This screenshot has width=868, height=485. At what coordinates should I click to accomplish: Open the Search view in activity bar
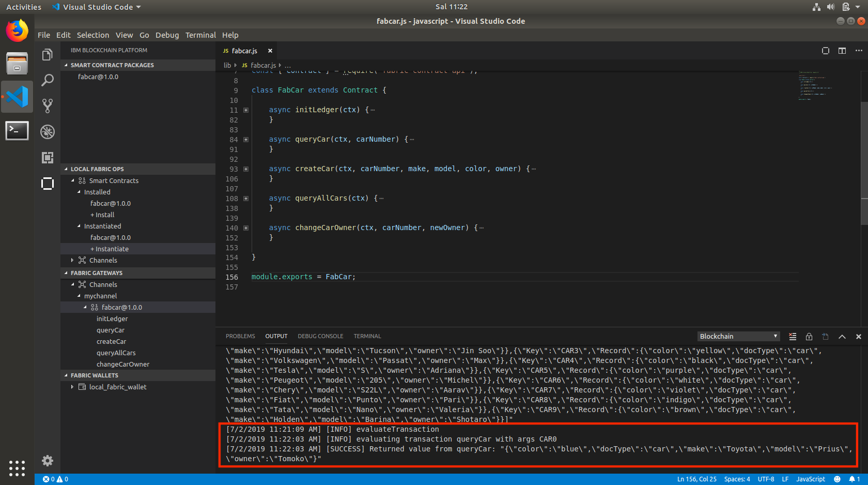(47, 80)
